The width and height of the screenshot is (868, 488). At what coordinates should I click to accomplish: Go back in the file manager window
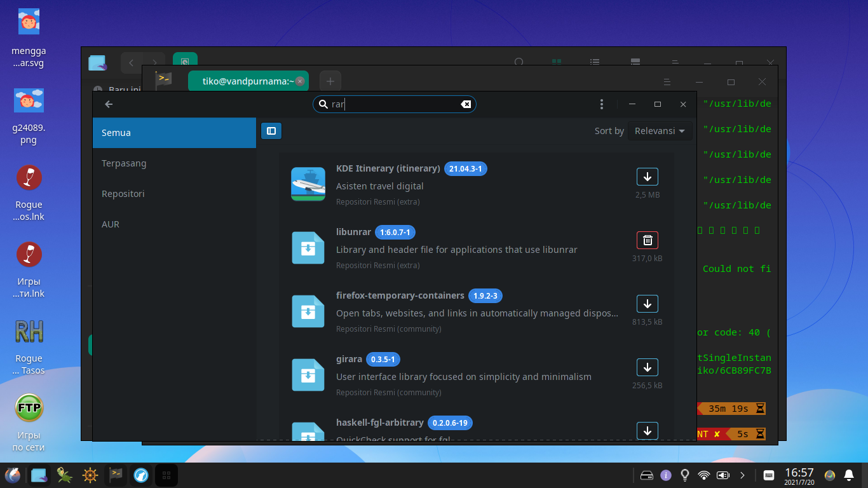click(132, 63)
